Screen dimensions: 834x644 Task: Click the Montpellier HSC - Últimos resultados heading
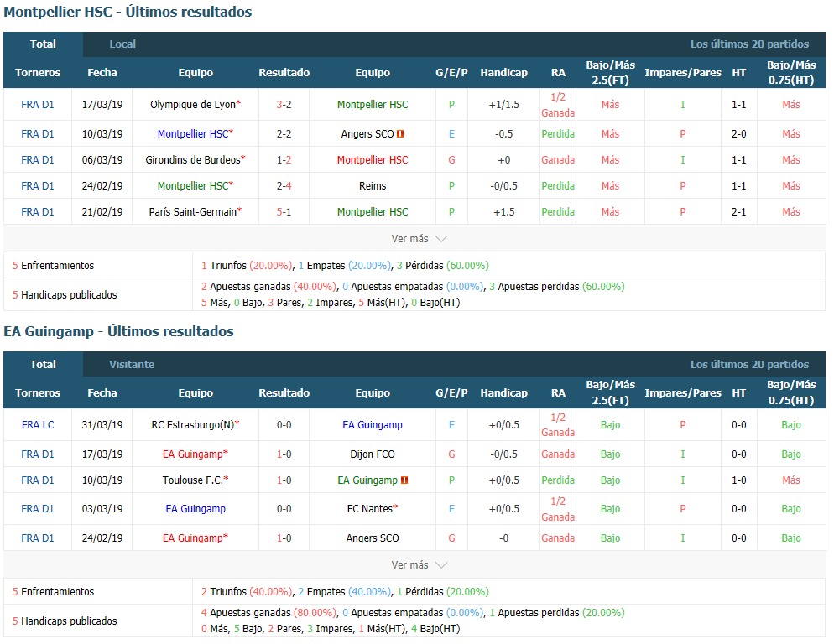128,13
